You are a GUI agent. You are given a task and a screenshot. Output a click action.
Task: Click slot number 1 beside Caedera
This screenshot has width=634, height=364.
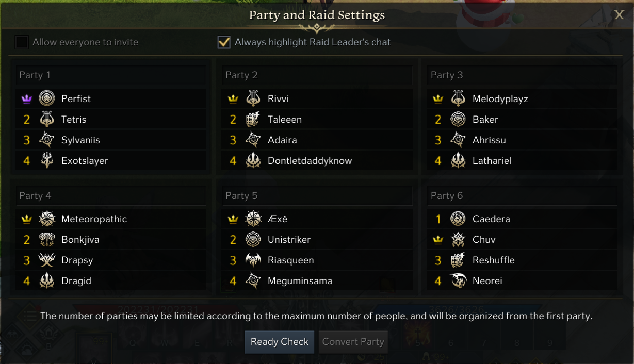[438, 219]
